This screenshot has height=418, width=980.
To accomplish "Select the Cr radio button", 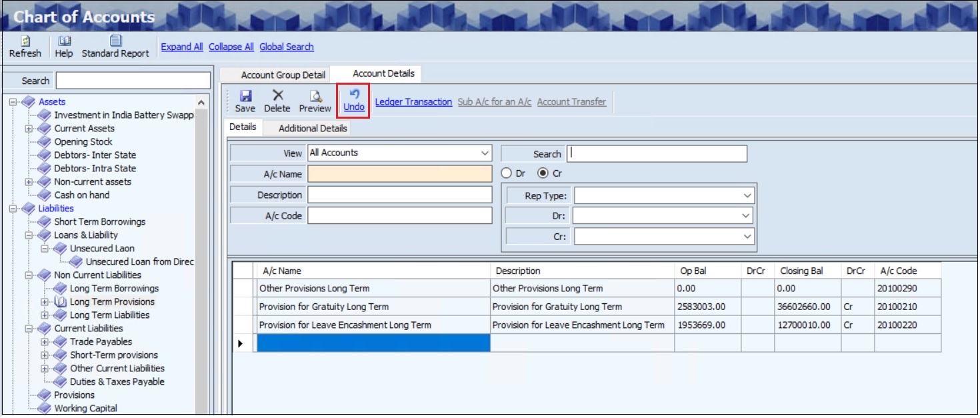I will [543, 173].
